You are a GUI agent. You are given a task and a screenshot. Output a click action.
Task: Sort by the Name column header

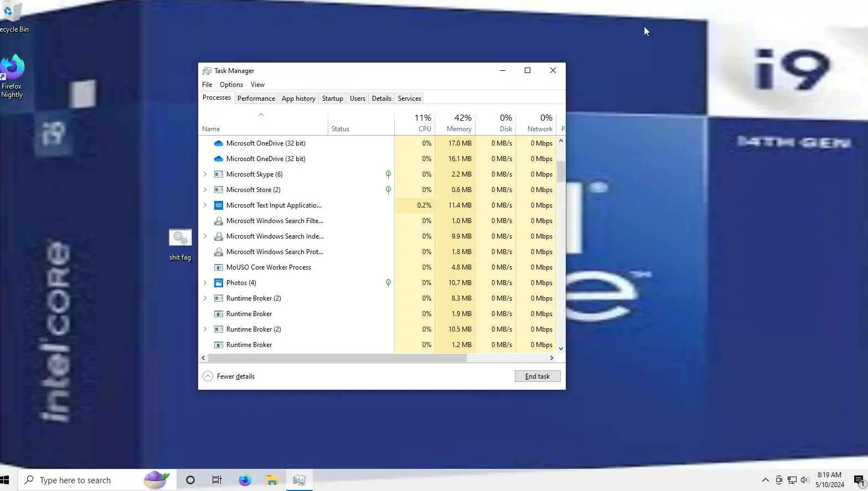point(263,123)
